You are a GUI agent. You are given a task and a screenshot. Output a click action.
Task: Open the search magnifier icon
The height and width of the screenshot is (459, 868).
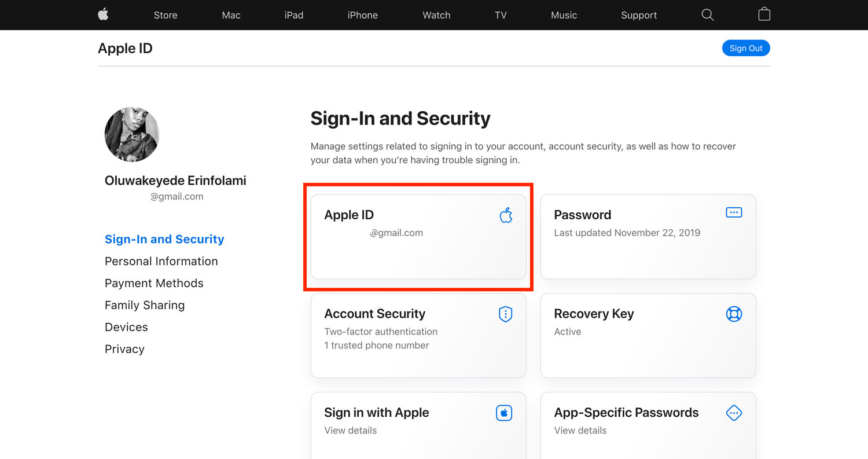pos(707,15)
